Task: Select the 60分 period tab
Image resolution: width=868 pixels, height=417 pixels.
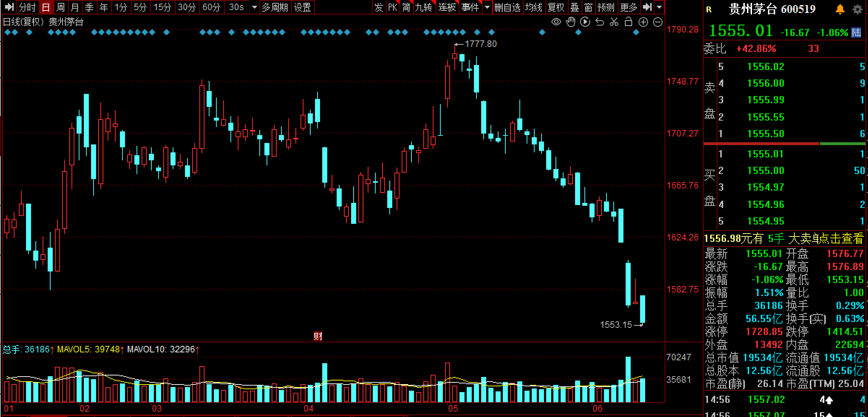Action: point(211,7)
